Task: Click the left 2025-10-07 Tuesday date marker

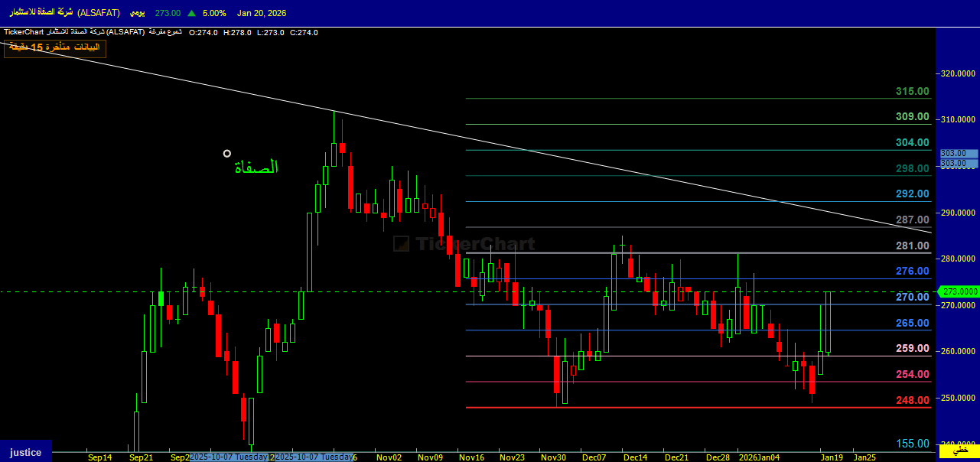Action: click(230, 457)
